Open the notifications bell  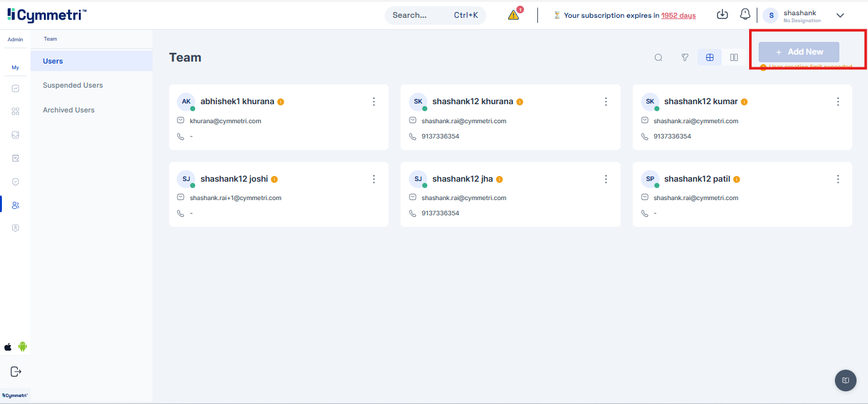click(745, 15)
